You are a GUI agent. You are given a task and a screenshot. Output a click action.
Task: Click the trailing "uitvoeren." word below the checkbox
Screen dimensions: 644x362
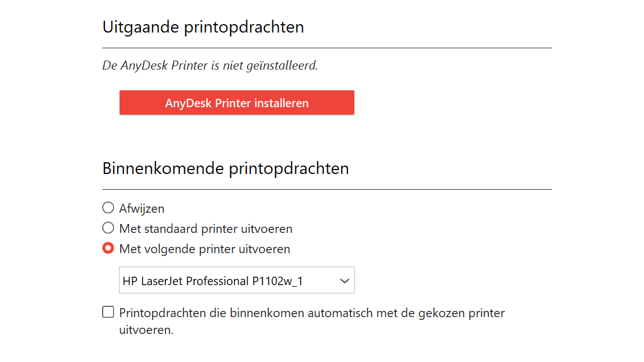click(x=146, y=330)
